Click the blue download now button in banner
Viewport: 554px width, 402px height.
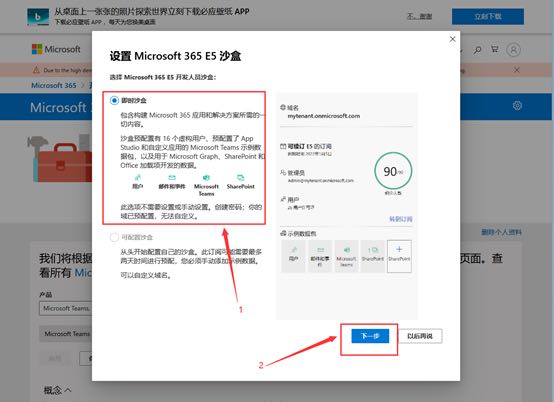click(x=488, y=17)
